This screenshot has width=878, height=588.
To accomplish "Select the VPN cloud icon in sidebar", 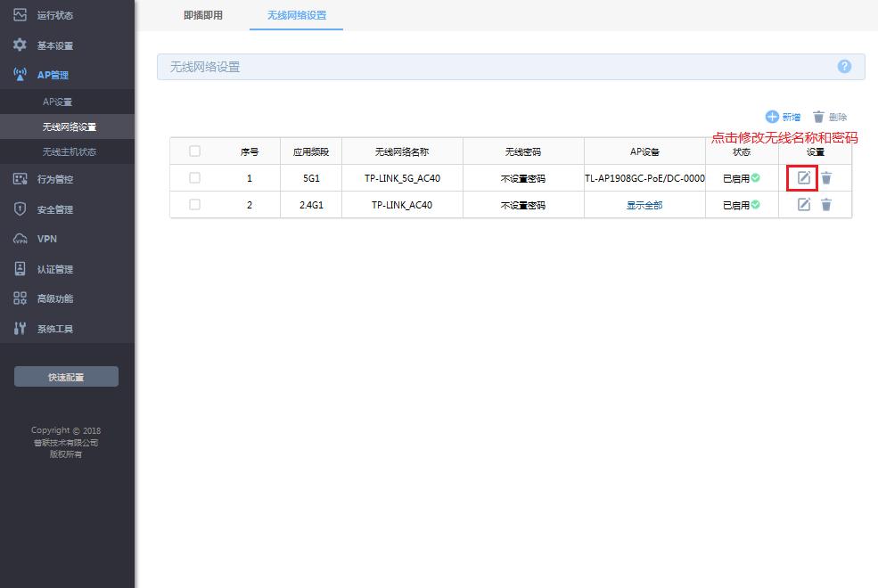I will [x=19, y=238].
